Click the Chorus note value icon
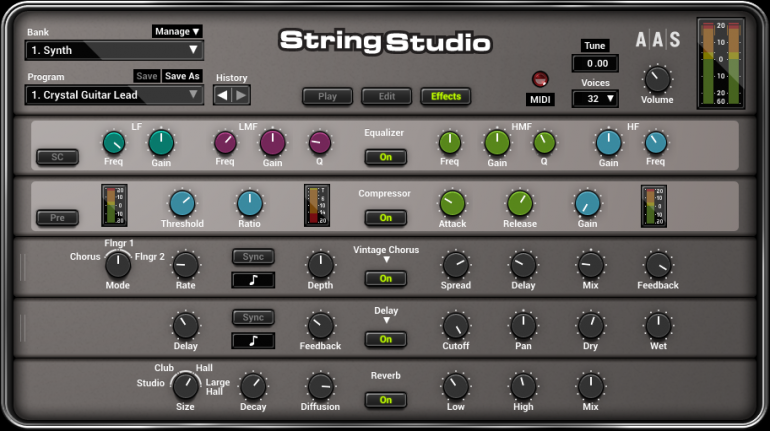The height and width of the screenshot is (431, 770). [253, 280]
